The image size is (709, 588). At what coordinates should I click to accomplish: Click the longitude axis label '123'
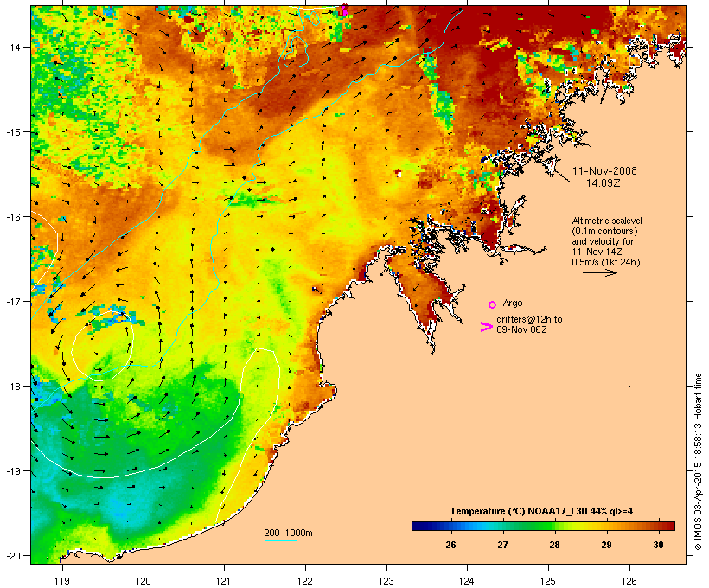coord(386,581)
